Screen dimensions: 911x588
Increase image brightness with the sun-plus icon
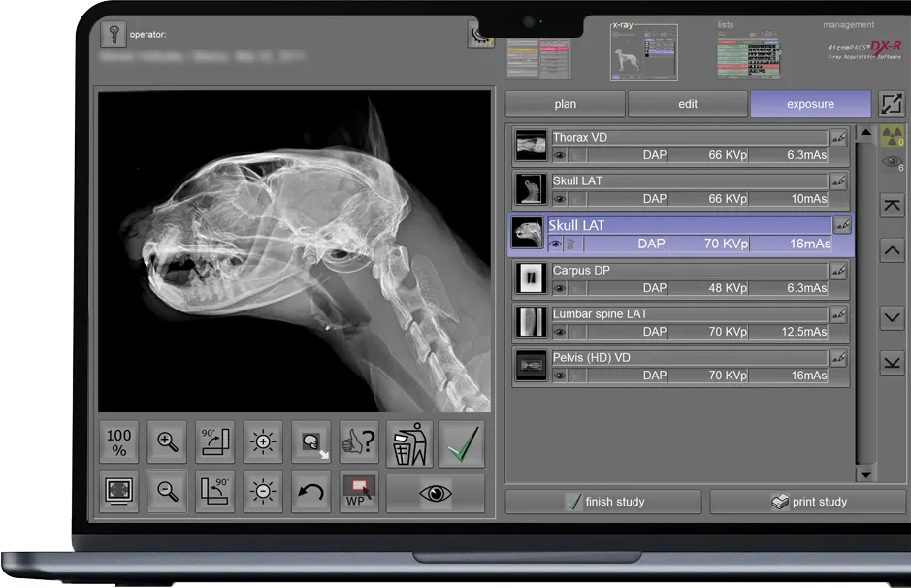click(263, 442)
